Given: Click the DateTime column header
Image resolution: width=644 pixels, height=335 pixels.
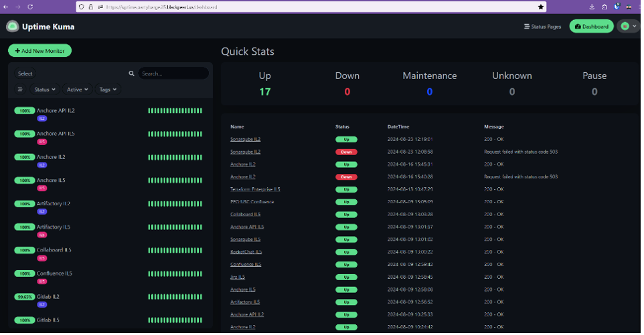Looking at the screenshot, I should coord(398,126).
